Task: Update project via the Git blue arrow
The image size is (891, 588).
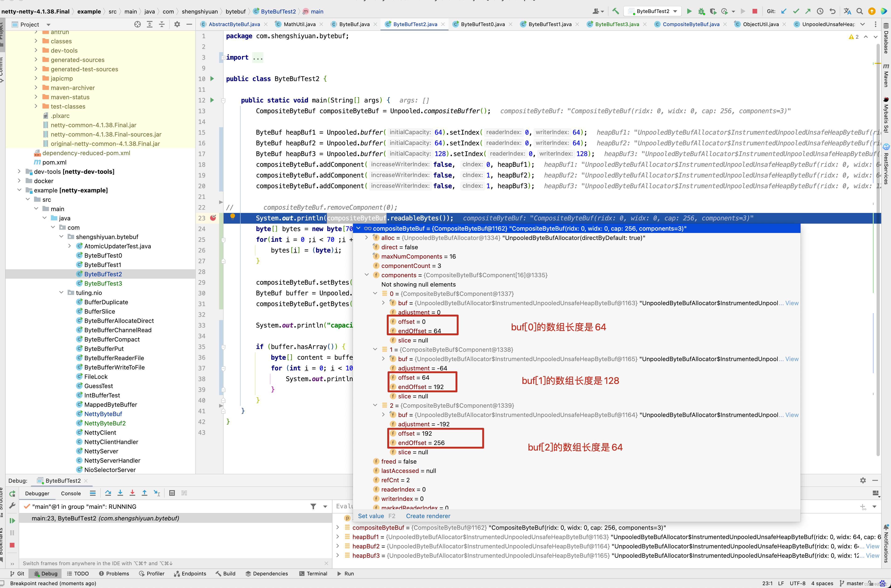Action: (784, 11)
